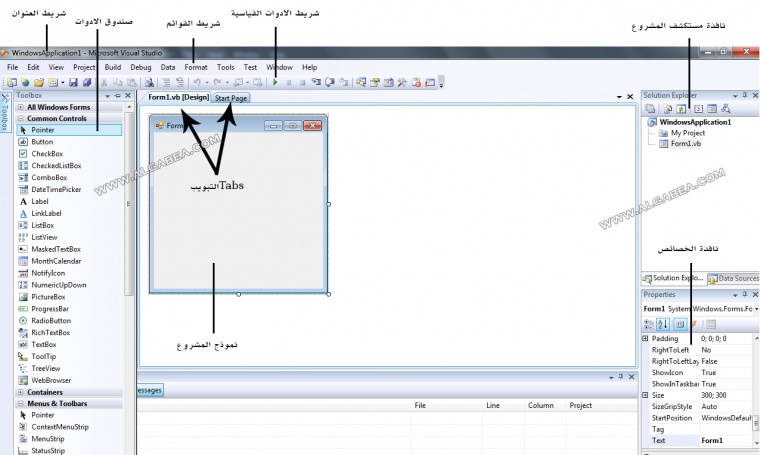Open the Project menu
The height and width of the screenshot is (455, 760).
tap(84, 67)
